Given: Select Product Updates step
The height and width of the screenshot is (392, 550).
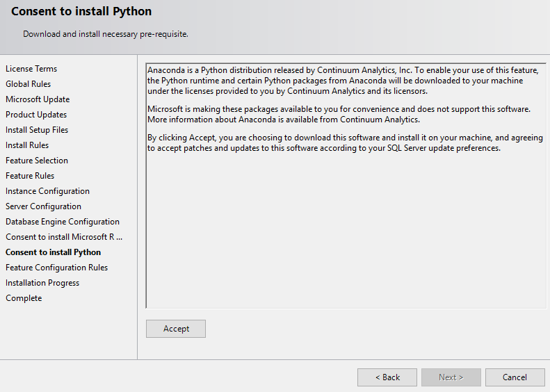Looking at the screenshot, I should tap(36, 115).
